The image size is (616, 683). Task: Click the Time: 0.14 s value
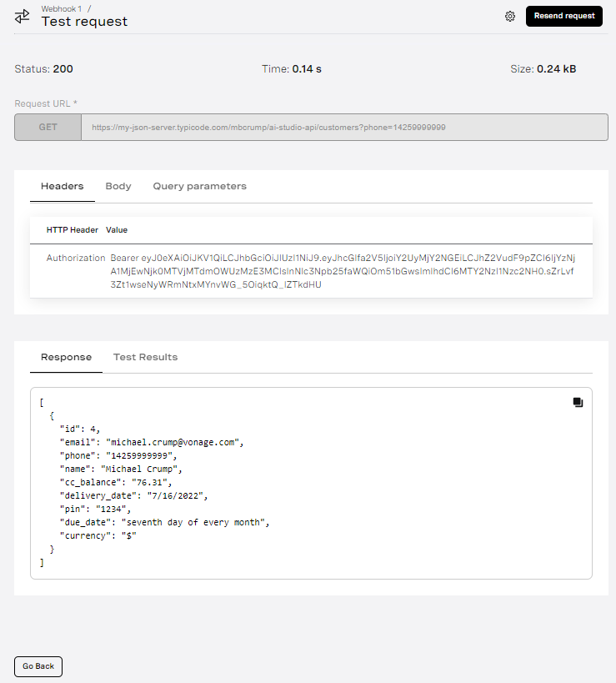point(291,69)
